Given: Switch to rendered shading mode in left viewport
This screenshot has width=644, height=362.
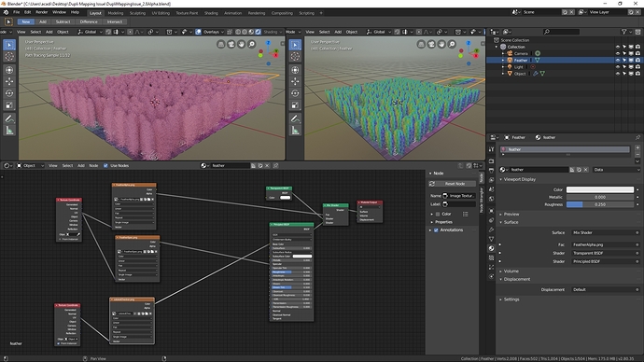Looking at the screenshot, I should point(258,32).
